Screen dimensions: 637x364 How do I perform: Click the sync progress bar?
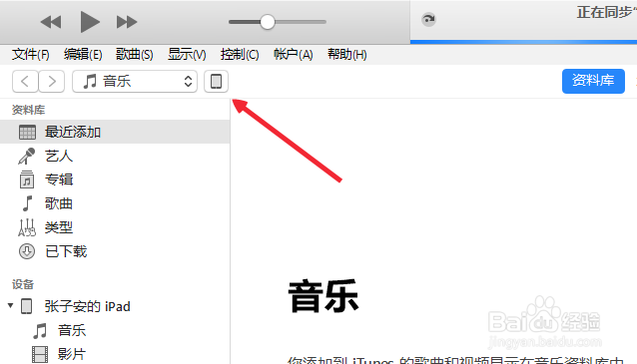[x=523, y=42]
